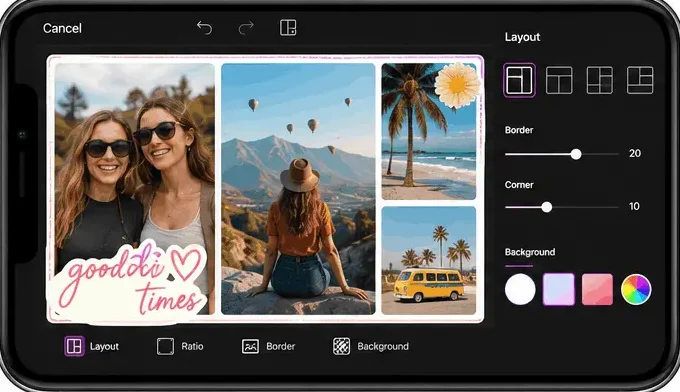
Task: Choose the fourth layout with bottom row
Action: point(640,80)
